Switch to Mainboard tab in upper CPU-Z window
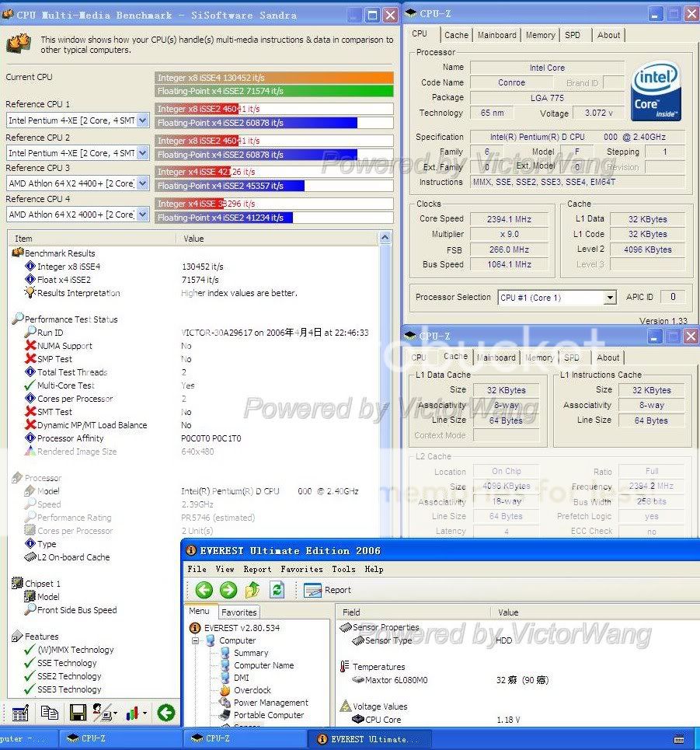This screenshot has width=700, height=750. click(x=497, y=35)
